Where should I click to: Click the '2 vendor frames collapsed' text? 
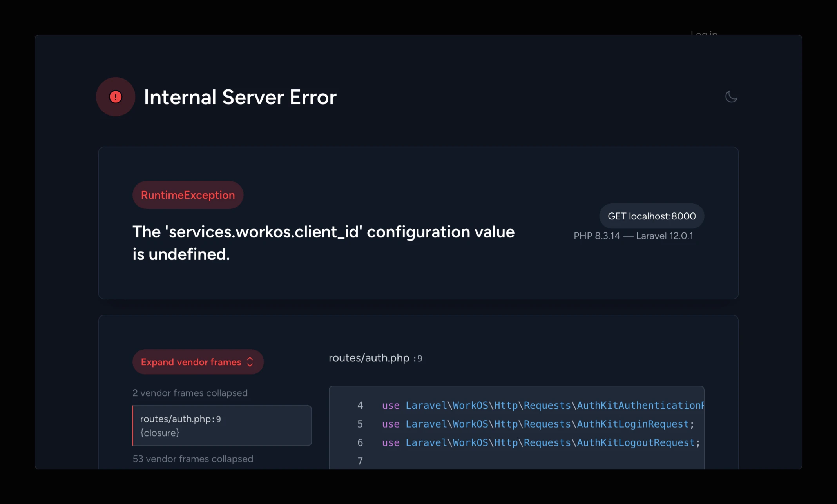point(190,393)
